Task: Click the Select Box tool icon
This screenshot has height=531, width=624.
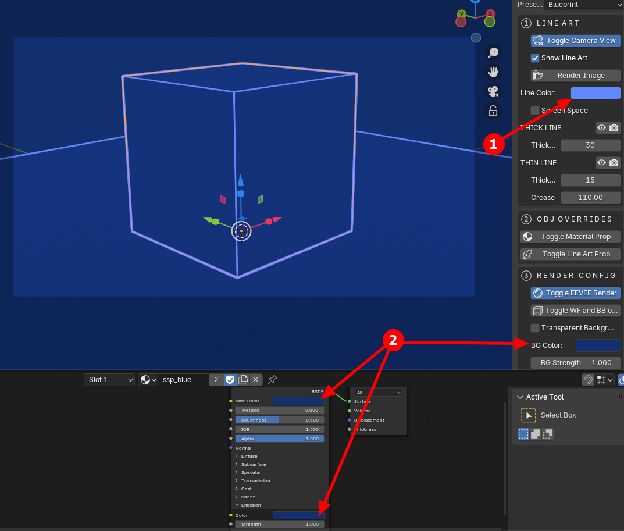Action: [528, 416]
